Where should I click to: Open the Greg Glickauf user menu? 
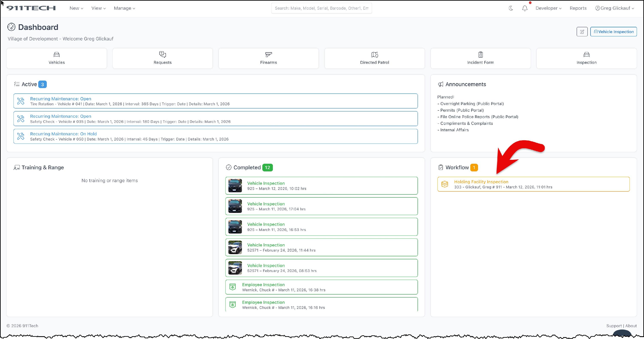[x=615, y=8]
